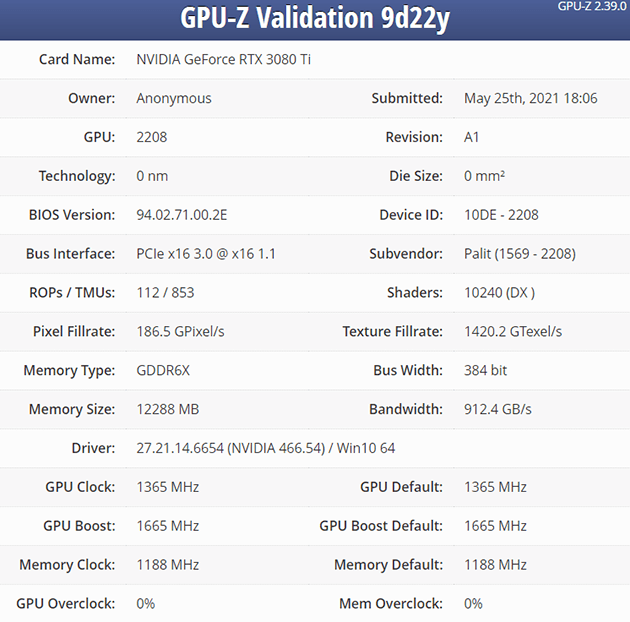This screenshot has width=630, height=622.
Task: Click the 'Subvendor:' label
Action: coord(406,254)
